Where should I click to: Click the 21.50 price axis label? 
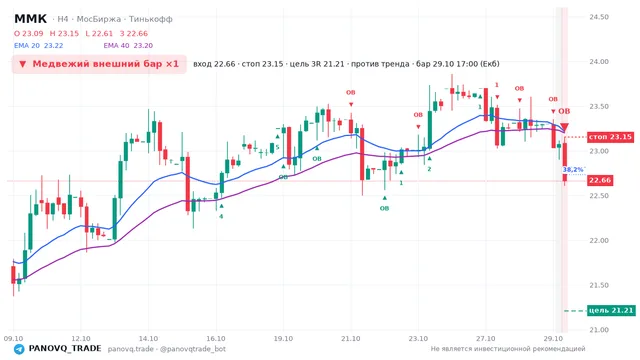click(599, 285)
